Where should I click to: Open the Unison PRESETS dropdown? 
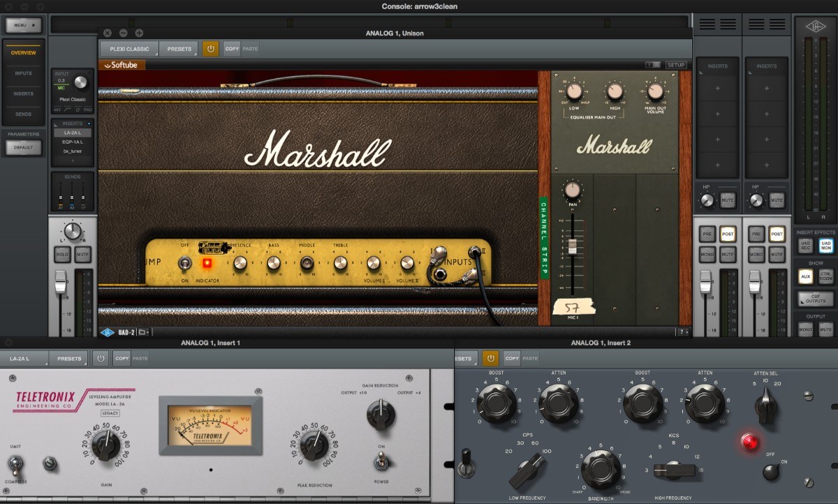click(179, 49)
